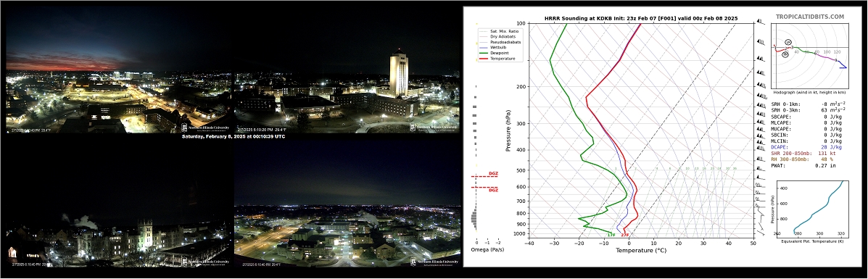Click the Omega (Pa/s) axis label
868x279 pixels.
point(487,250)
